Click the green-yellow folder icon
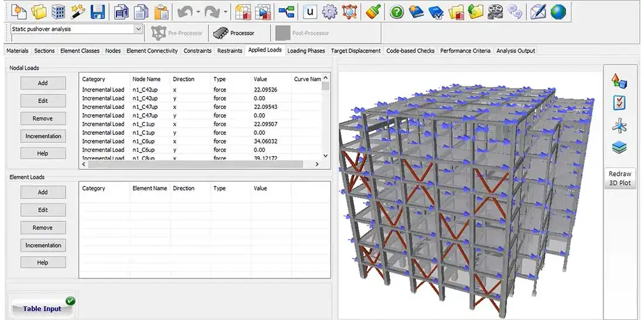 pyautogui.click(x=476, y=12)
